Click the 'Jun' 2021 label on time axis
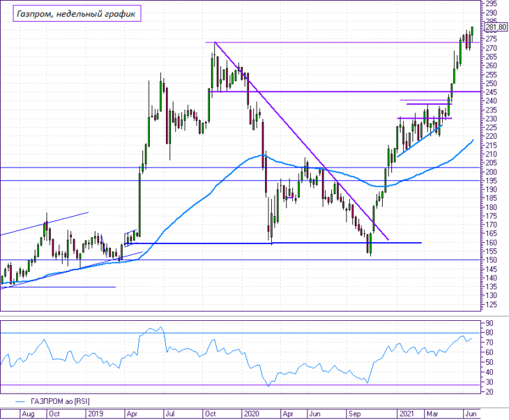509x420 pixels. 471,414
